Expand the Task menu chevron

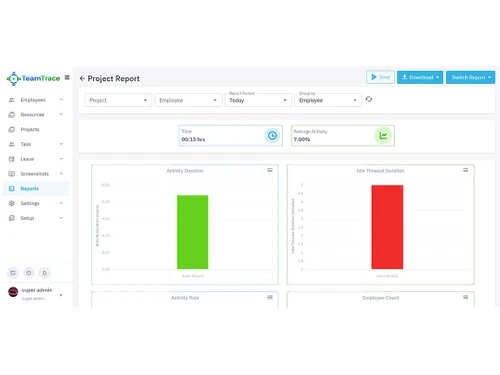point(61,144)
